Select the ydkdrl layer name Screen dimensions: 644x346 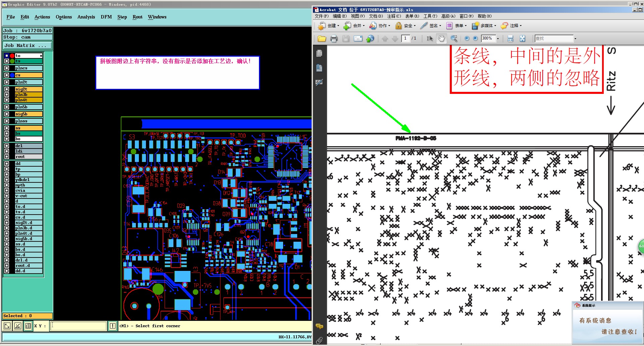coord(29,180)
